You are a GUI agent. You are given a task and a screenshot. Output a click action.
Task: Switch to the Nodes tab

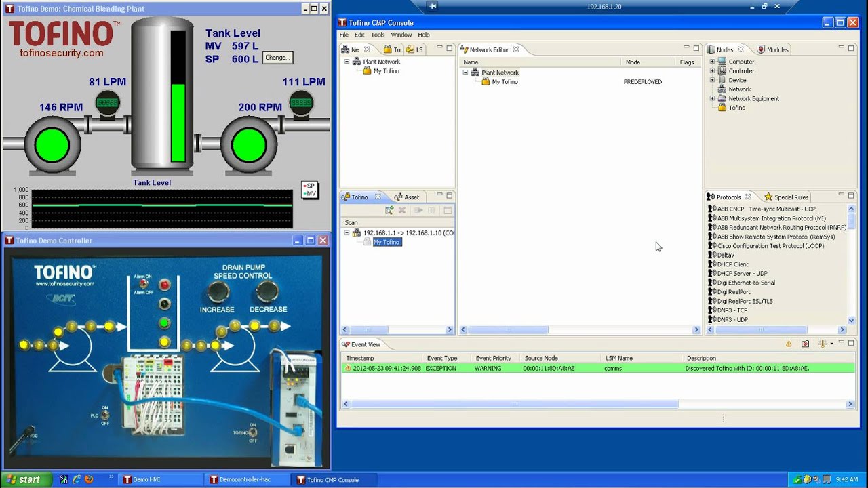(726, 49)
